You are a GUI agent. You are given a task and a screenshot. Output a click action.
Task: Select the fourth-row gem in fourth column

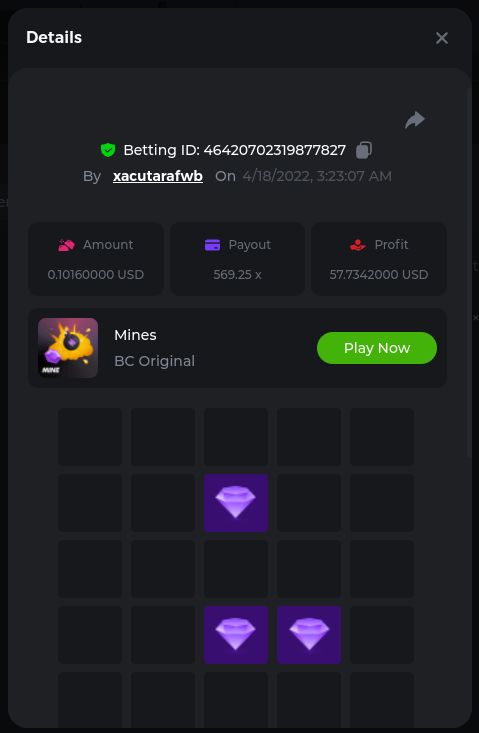(x=308, y=635)
